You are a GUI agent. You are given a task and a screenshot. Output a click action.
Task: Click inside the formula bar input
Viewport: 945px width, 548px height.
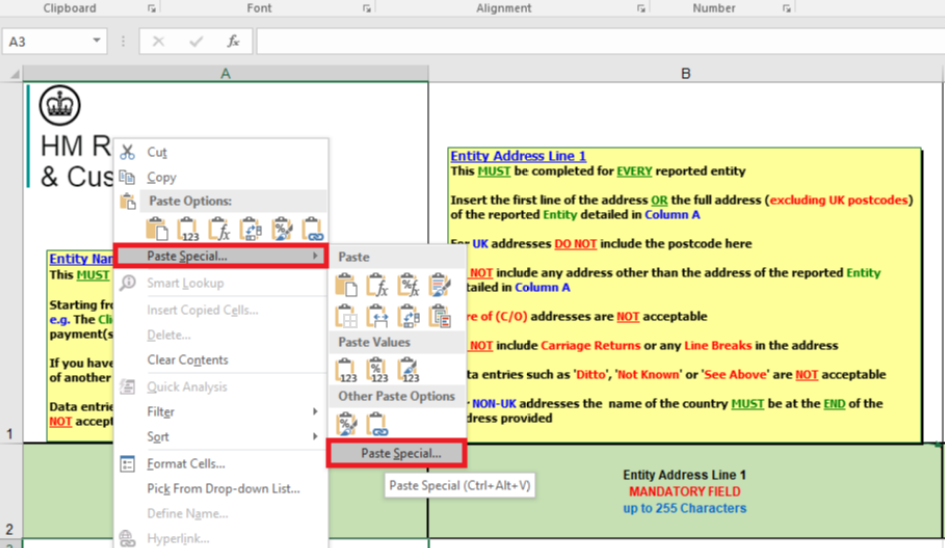coord(600,42)
